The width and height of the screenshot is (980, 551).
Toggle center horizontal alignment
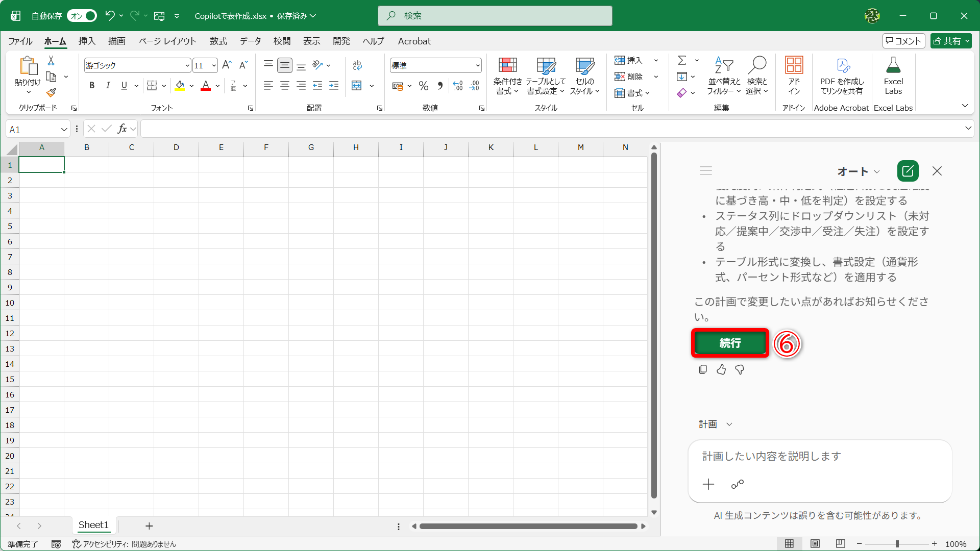coord(285,86)
